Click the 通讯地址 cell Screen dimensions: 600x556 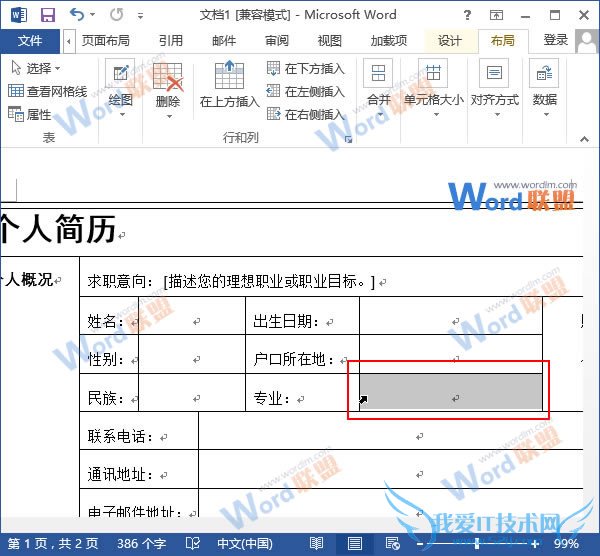[139, 470]
